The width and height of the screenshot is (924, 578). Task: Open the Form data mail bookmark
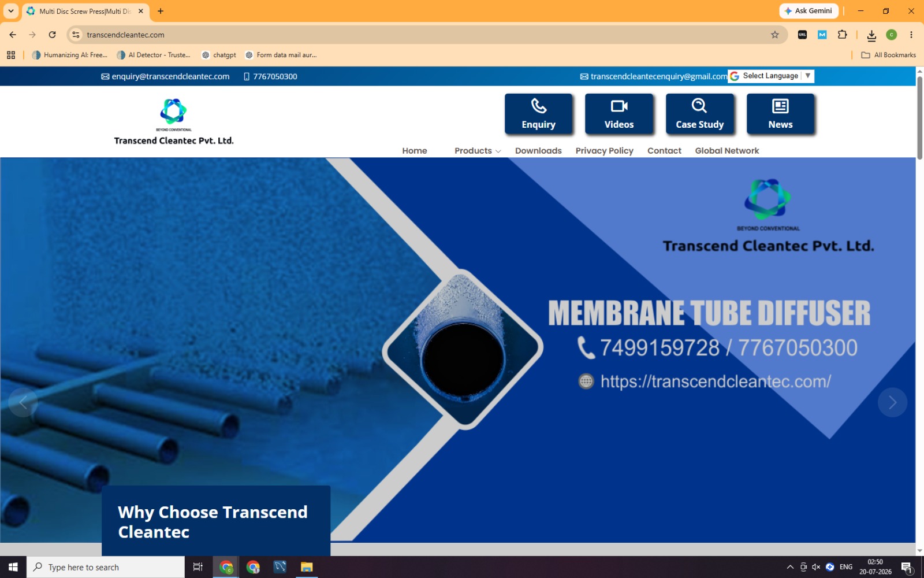[x=281, y=55]
